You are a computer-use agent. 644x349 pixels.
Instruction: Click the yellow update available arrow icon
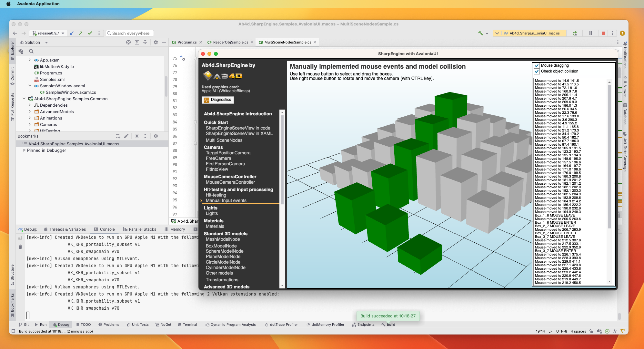coord(622,33)
